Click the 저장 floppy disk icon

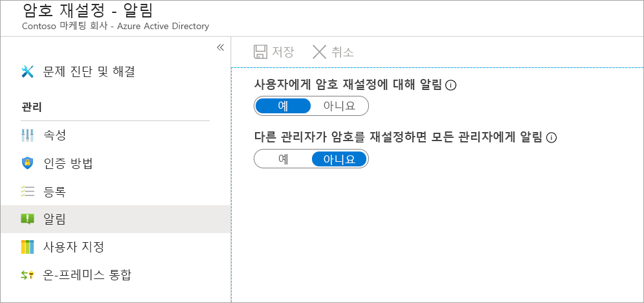(x=260, y=52)
